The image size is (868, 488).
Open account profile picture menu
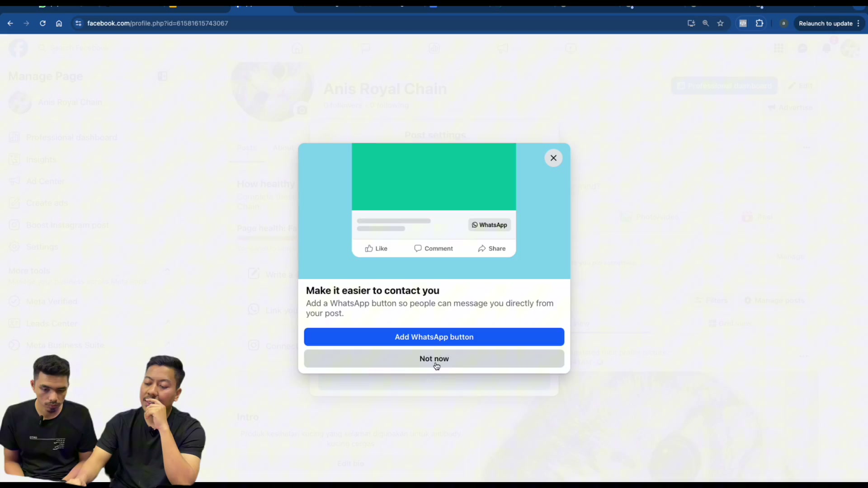[x=850, y=48]
